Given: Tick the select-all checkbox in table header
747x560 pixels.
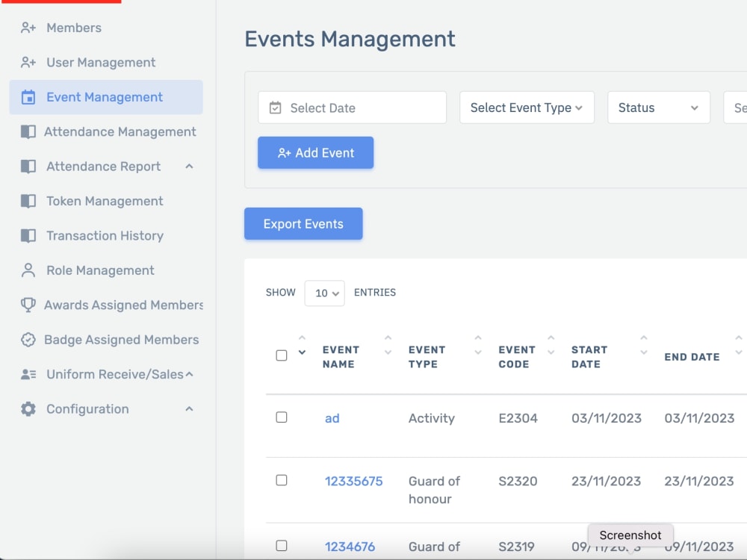Looking at the screenshot, I should (282, 355).
